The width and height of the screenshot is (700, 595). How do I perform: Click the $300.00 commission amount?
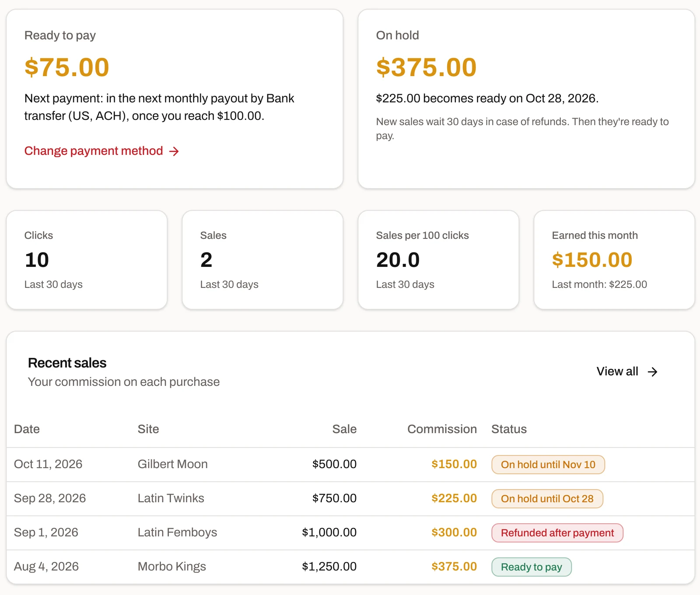(x=454, y=532)
